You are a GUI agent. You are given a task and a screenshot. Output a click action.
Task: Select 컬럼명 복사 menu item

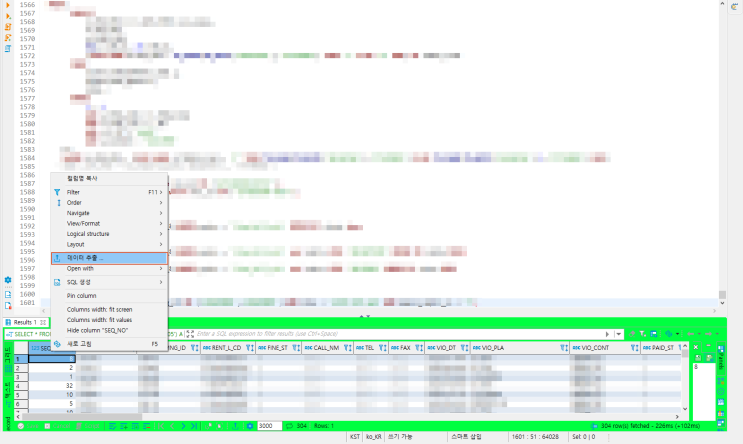pyautogui.click(x=109, y=179)
